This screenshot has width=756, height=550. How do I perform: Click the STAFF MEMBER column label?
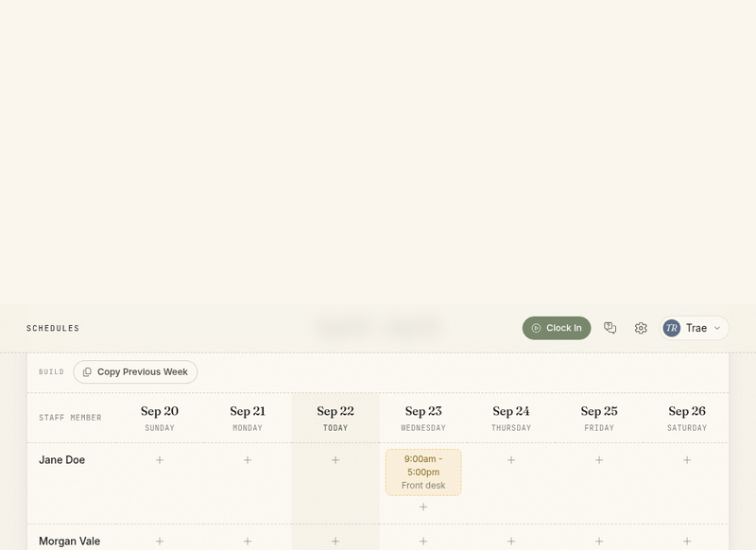pos(70,418)
